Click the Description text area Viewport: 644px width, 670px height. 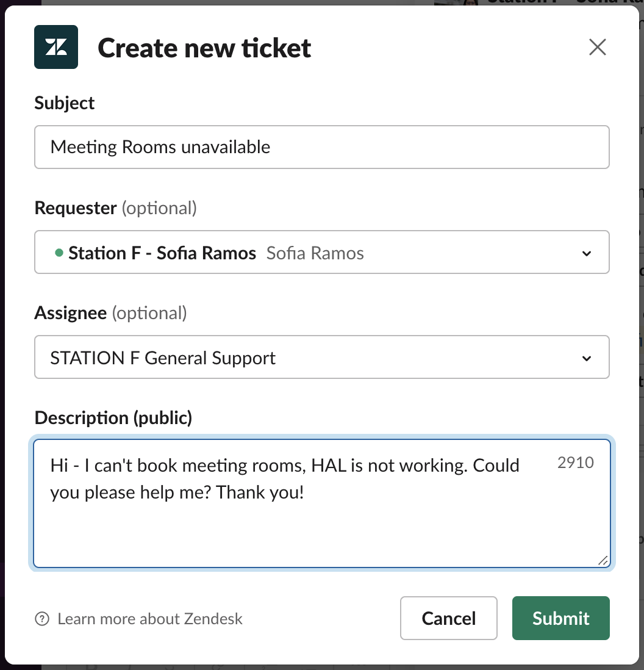tap(322, 503)
